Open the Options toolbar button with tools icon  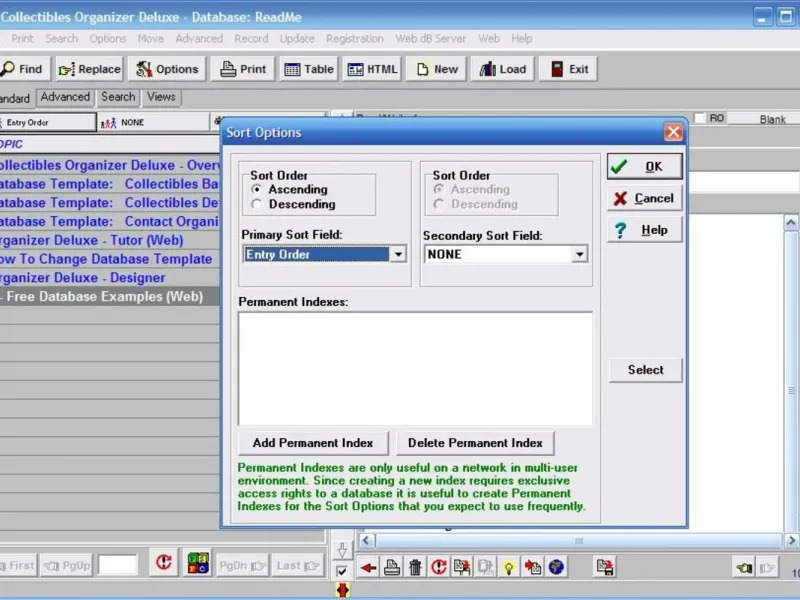coord(167,69)
